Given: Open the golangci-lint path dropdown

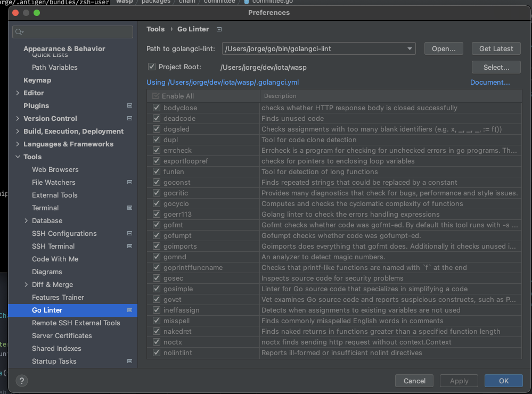Looking at the screenshot, I should point(410,48).
